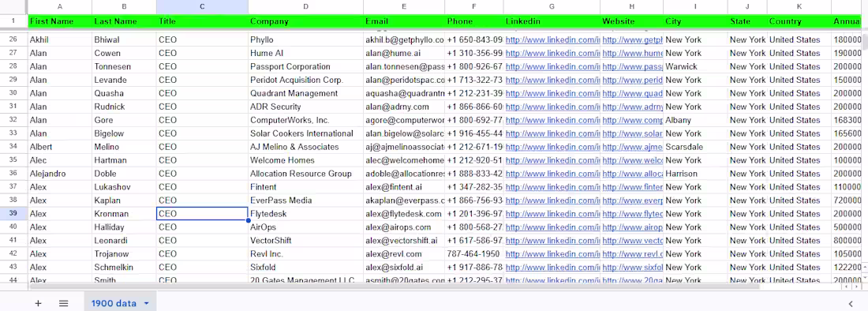Viewport: 868px width, 311px height.
Task: Open website link for Hume AI row
Action: (x=633, y=53)
